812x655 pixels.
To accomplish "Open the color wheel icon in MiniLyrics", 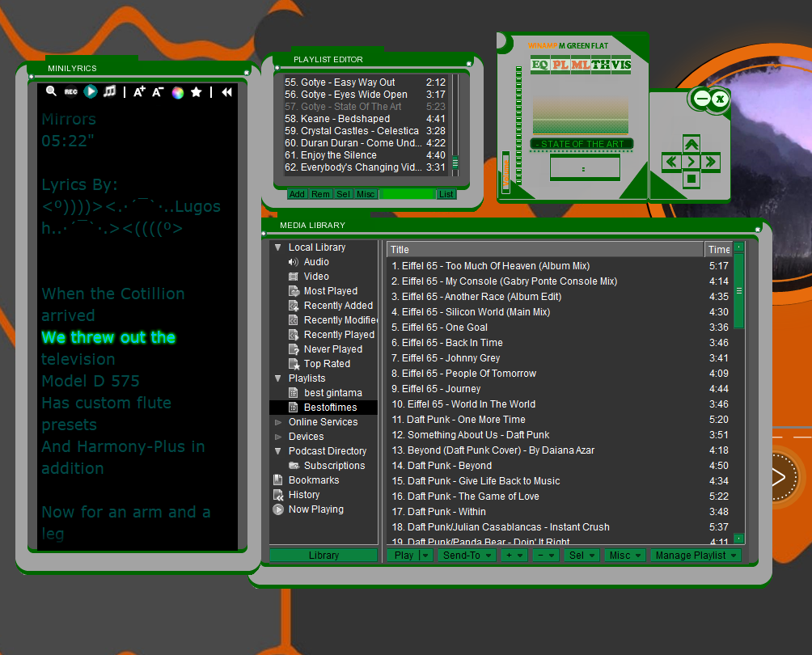I will click(x=176, y=91).
